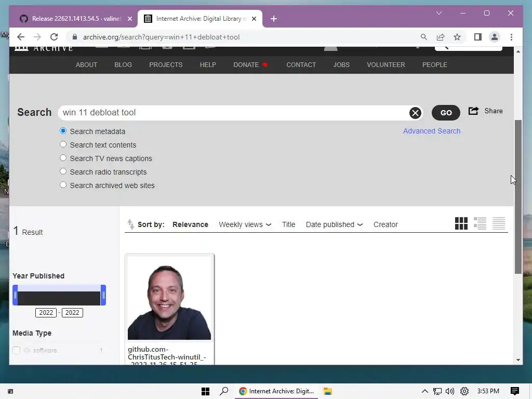Open the tab search chevron

click(439, 13)
